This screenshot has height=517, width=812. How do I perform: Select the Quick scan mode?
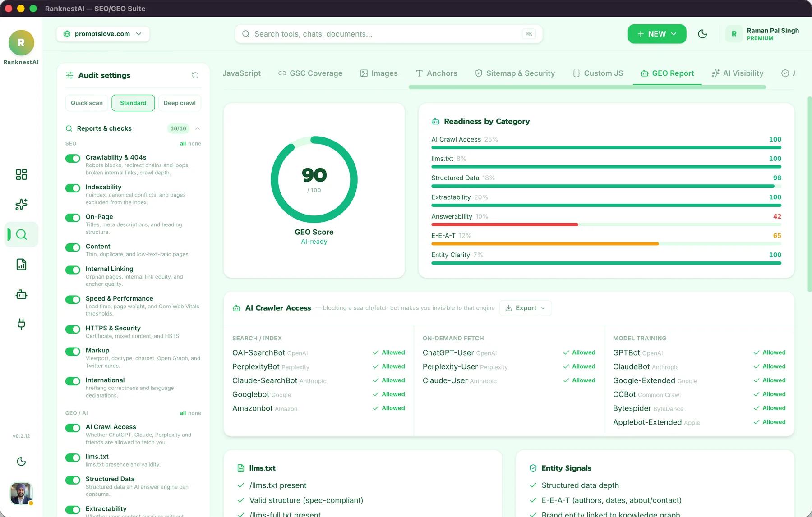[x=87, y=103]
